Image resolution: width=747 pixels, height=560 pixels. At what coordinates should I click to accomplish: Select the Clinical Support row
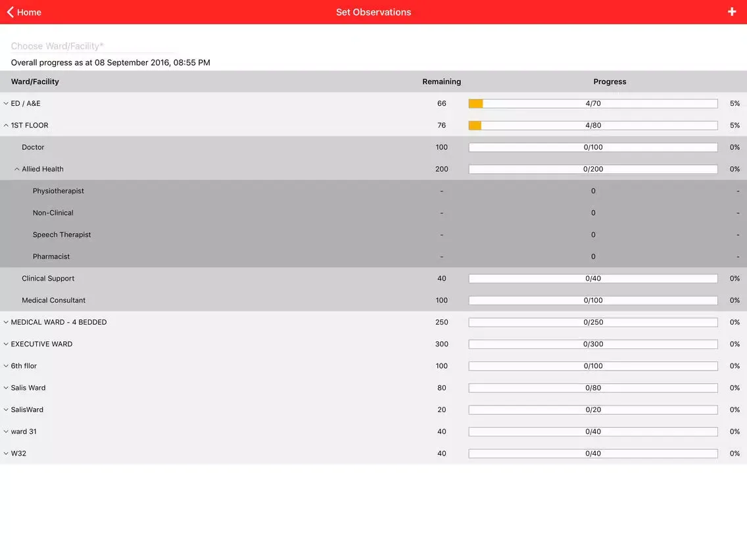point(373,279)
